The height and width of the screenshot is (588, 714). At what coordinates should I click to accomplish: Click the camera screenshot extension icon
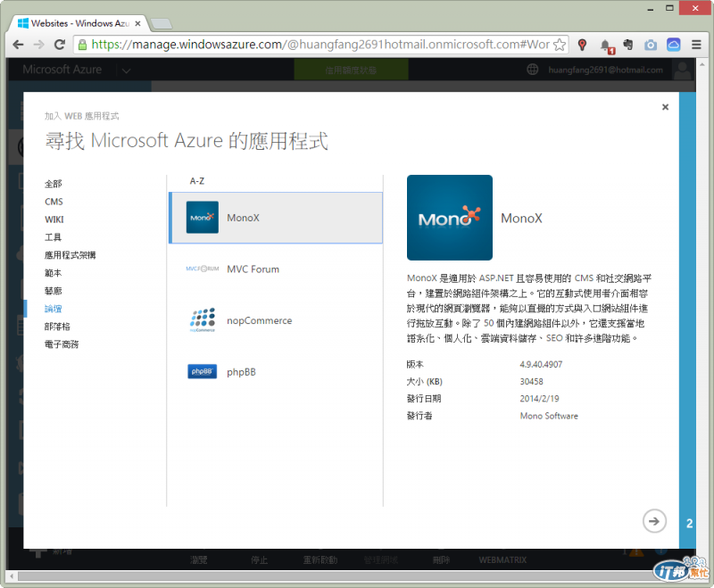(x=651, y=45)
